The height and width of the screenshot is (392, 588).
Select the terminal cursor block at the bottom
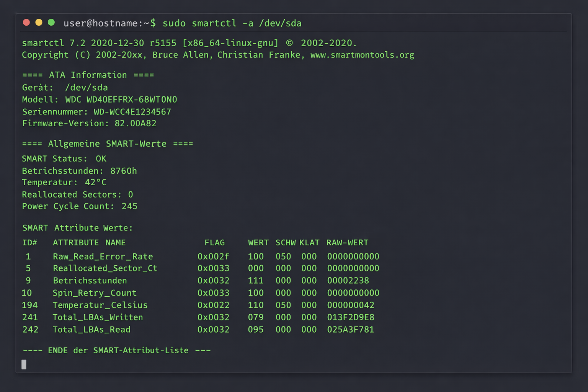click(x=24, y=364)
